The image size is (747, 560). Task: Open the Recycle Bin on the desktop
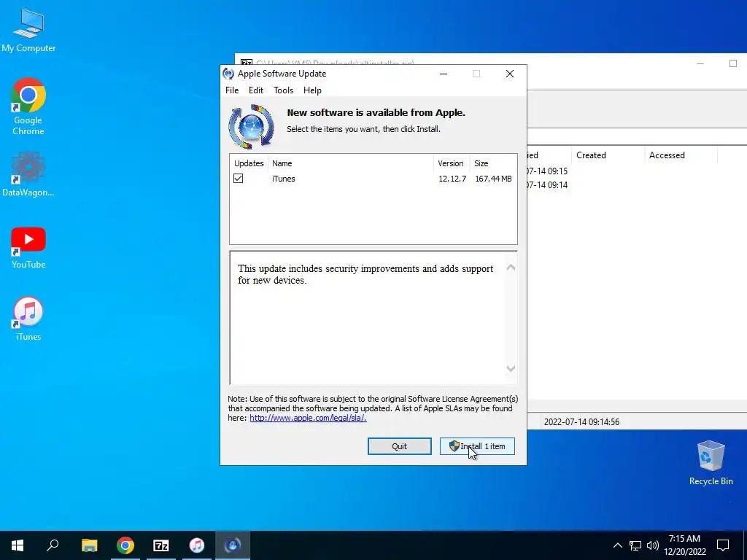tap(711, 463)
